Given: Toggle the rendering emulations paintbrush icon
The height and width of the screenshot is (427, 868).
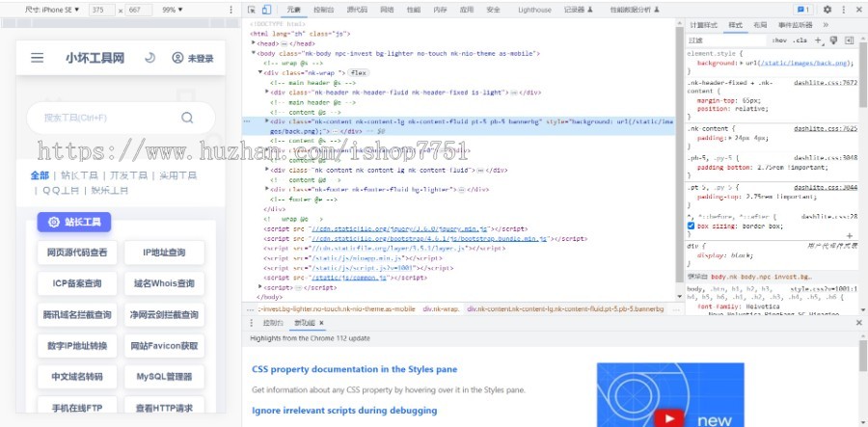Looking at the screenshot, I should tap(833, 40).
